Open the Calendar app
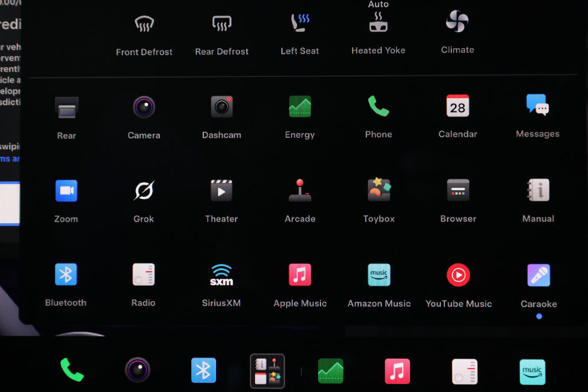Screen dimensions: 588x392 click(458, 106)
